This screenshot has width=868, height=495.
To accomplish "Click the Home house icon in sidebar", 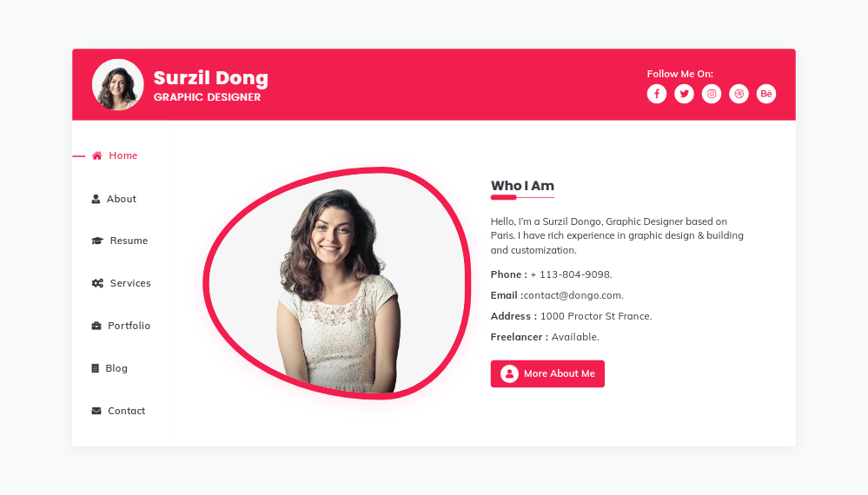I will [x=97, y=156].
